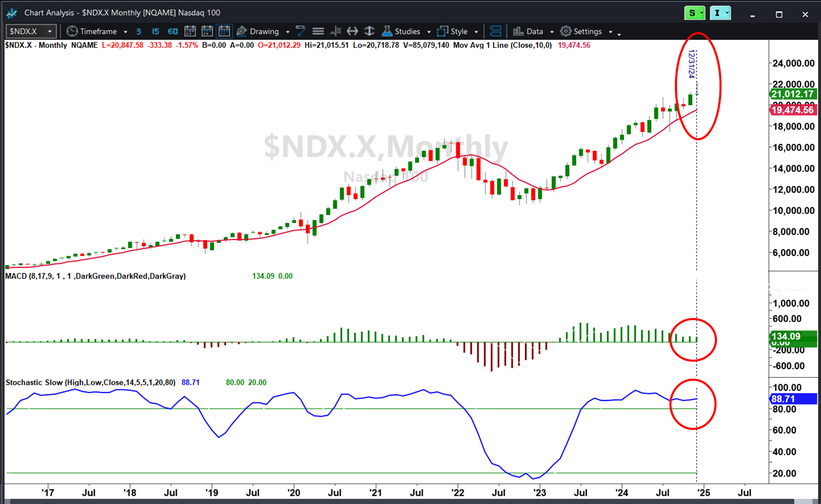The height and width of the screenshot is (504, 821).
Task: Click the Data toolbar button
Action: [533, 31]
